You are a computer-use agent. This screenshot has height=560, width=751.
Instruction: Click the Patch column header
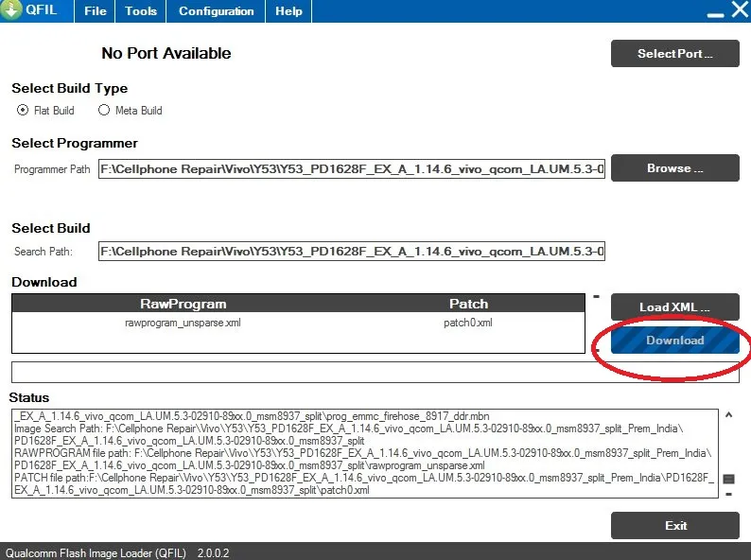click(x=468, y=304)
